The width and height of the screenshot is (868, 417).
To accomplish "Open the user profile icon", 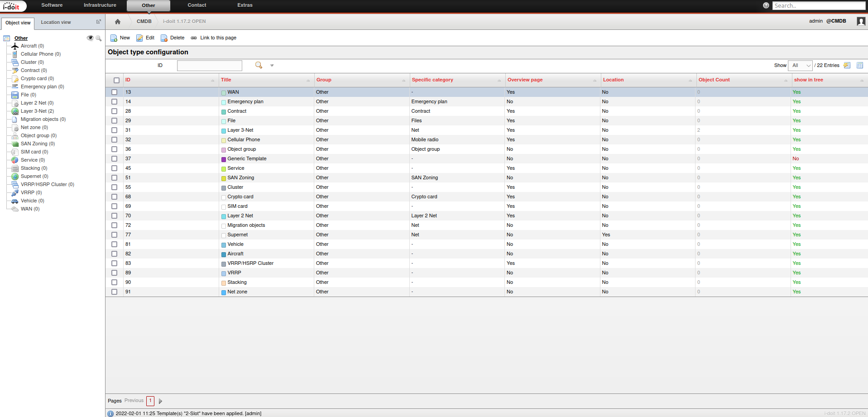I will (x=861, y=21).
